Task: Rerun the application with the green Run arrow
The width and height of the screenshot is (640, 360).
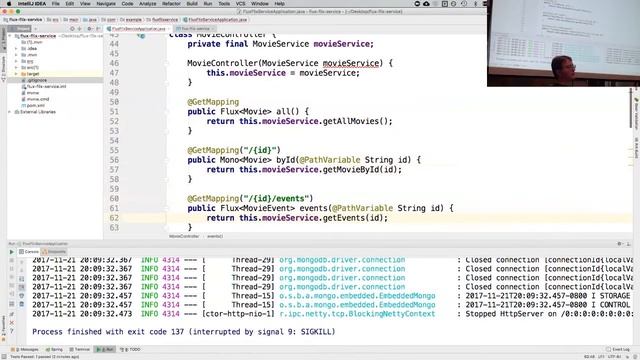Action: click(11, 252)
